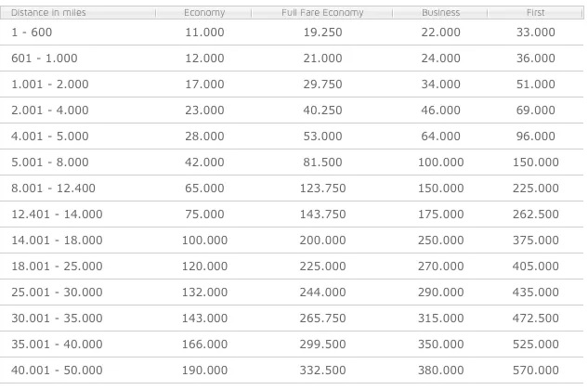
Task: Select the 17.000 Economy value
Action: (x=204, y=84)
